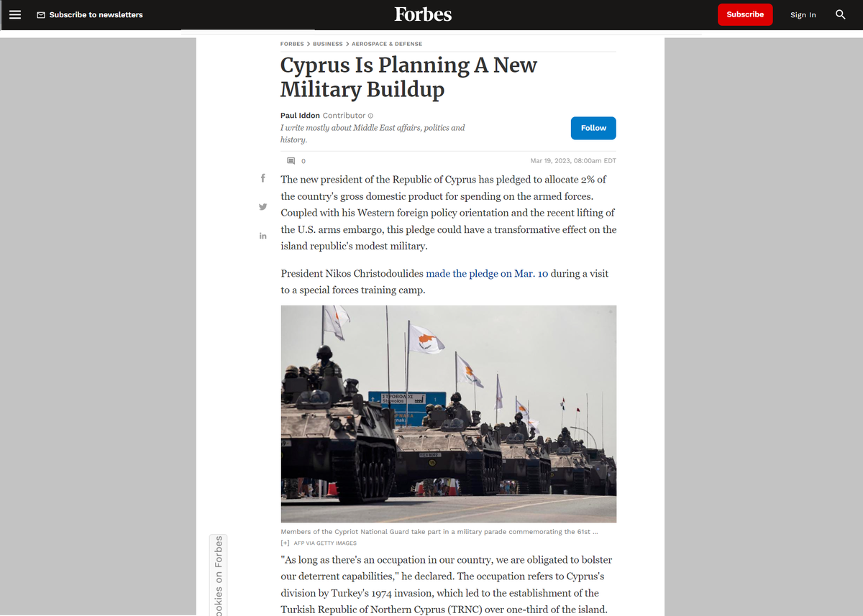Open author Paul Iddon's profile
The image size is (863, 616).
coord(300,116)
